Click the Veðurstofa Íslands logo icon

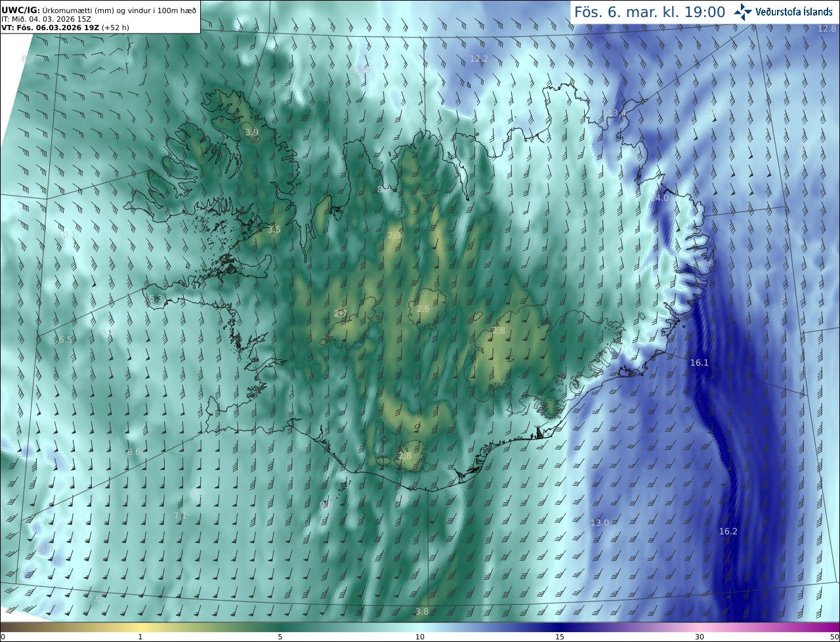743,12
